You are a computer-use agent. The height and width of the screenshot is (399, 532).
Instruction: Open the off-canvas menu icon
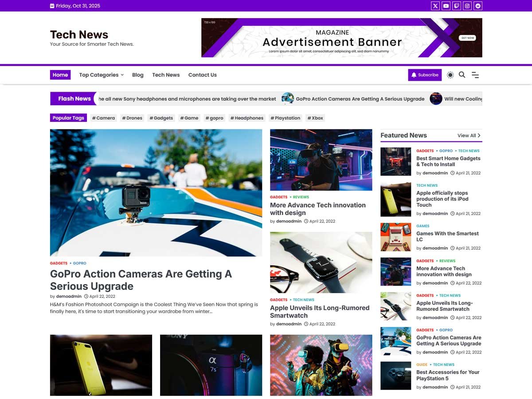[x=475, y=75]
